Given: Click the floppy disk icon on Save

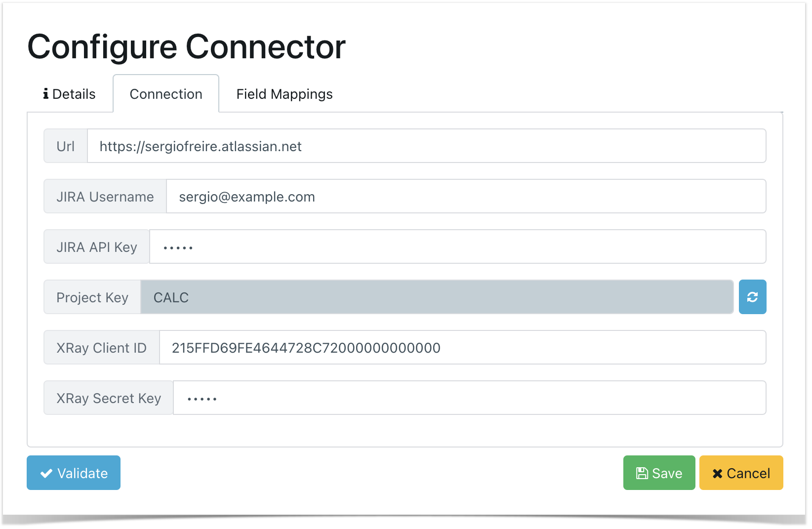Looking at the screenshot, I should (642, 473).
